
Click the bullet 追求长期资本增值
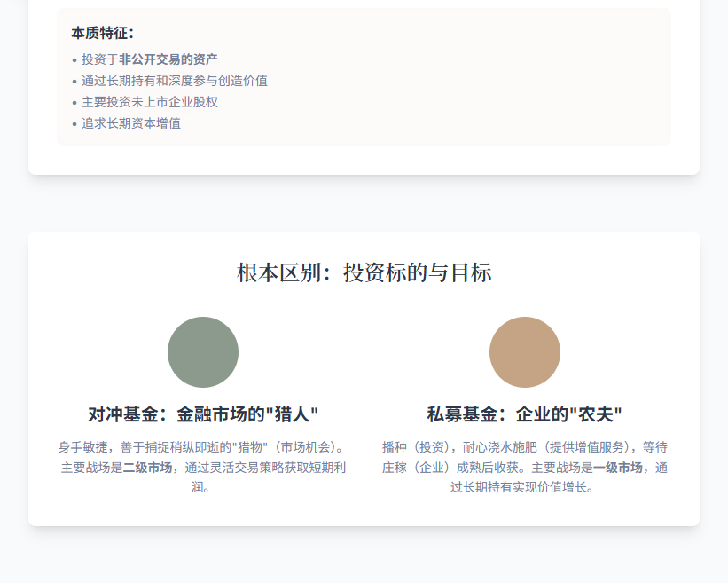click(131, 123)
